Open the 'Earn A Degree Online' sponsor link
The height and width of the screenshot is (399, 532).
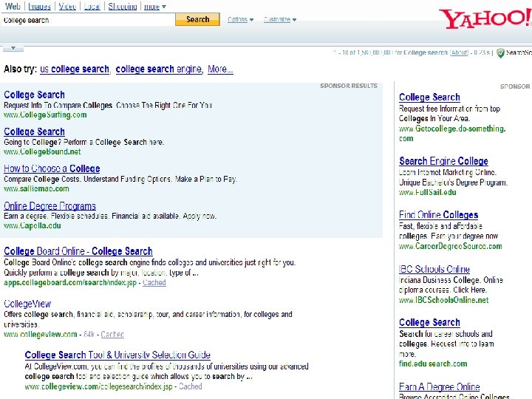pyautogui.click(x=440, y=386)
